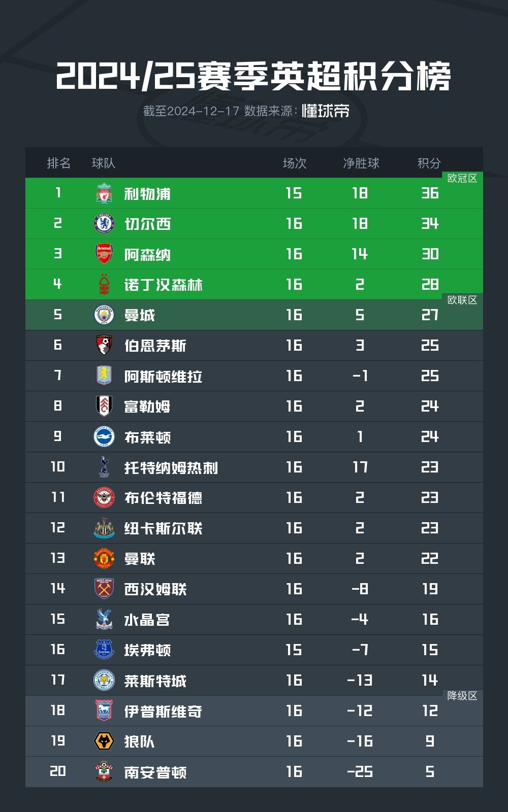Click the Everton club crest
Screen dimensions: 508x812
[104, 650]
